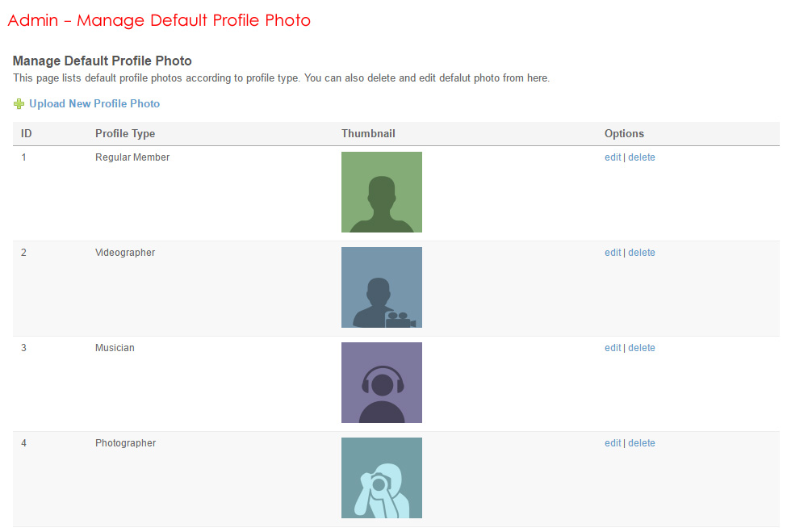787x532 pixels.
Task: Click the green plus upload icon
Action: pyautogui.click(x=19, y=104)
